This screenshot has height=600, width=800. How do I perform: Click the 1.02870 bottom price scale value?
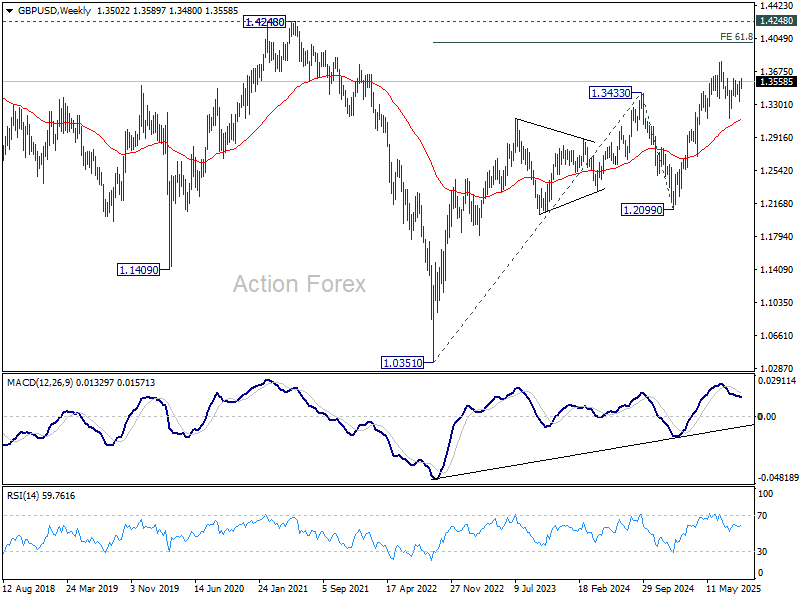point(777,368)
